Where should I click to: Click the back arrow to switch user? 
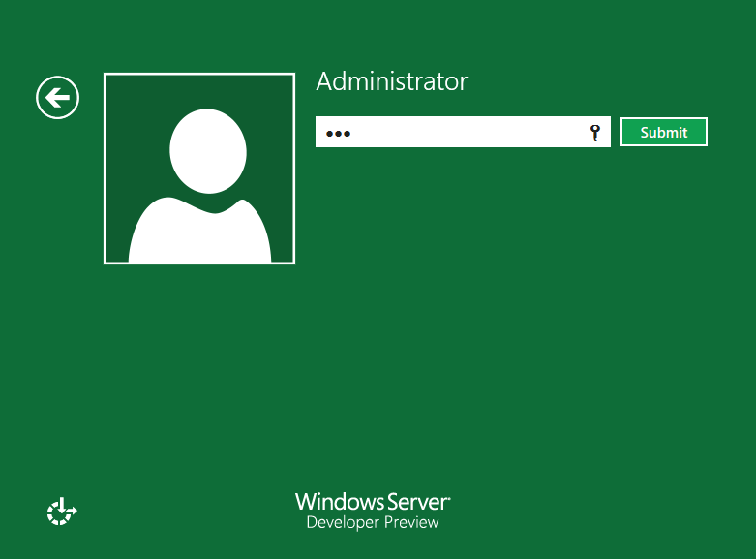point(58,98)
